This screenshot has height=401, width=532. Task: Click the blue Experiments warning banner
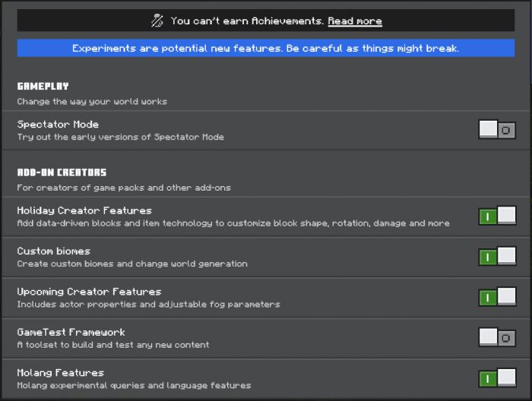pyautogui.click(x=266, y=48)
